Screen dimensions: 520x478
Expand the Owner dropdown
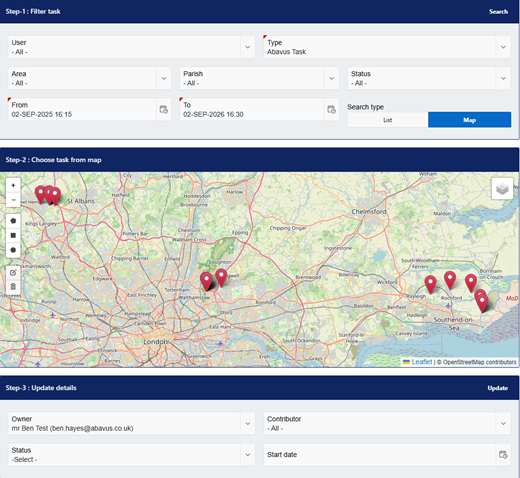(248, 423)
